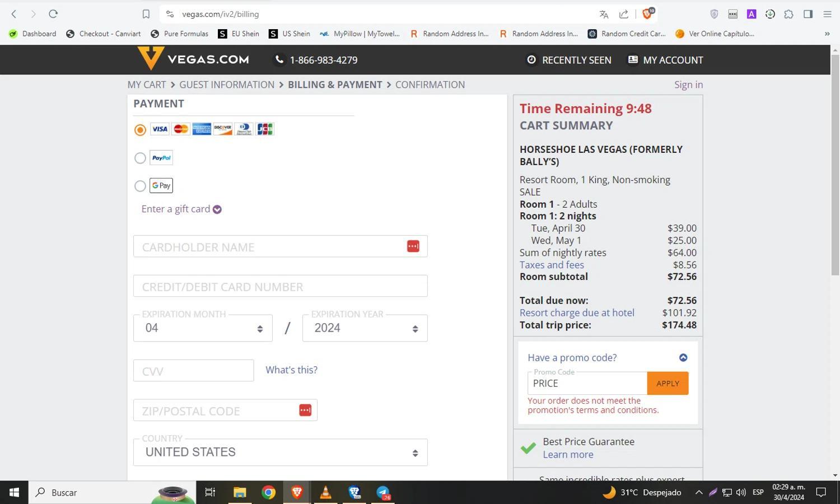840x504 pixels.
Task: Open the Expiration Year dropdown
Action: click(365, 328)
